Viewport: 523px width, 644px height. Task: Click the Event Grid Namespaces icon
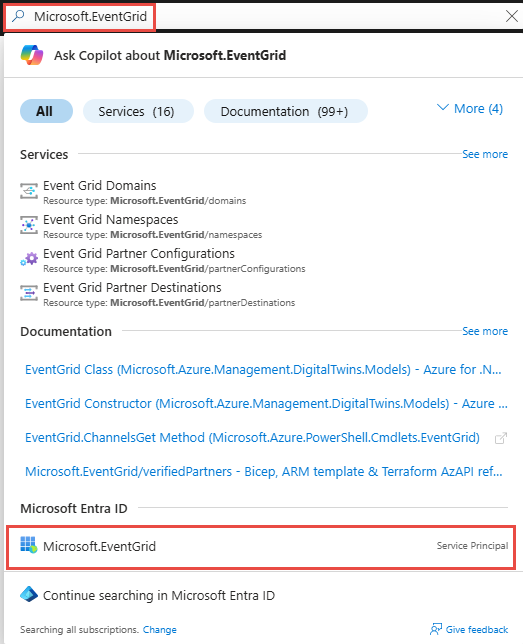[29, 225]
